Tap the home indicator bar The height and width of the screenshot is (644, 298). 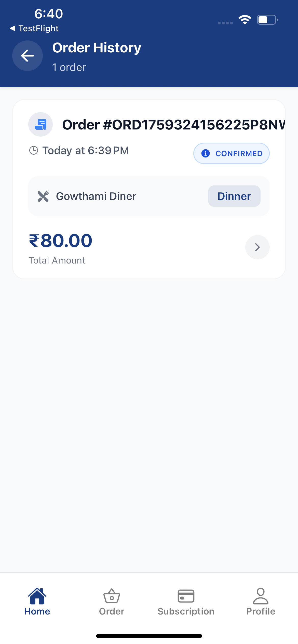click(x=149, y=636)
